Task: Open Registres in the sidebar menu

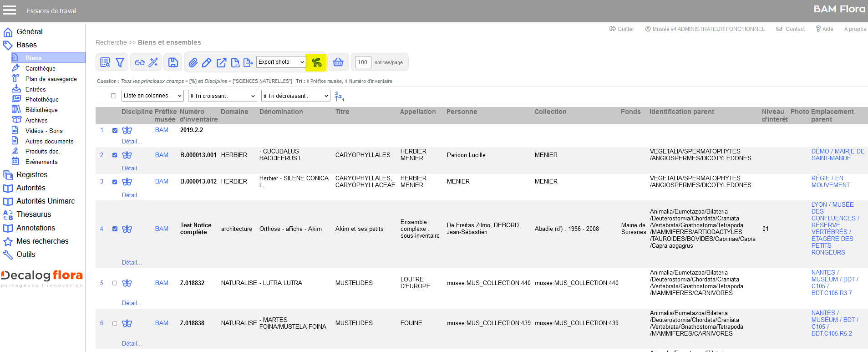Action: 32,175
